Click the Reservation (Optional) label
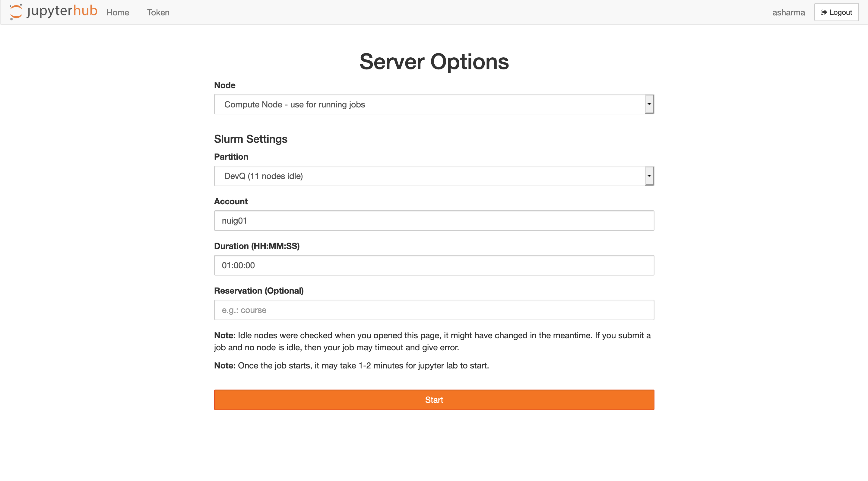The image size is (868, 481). click(259, 291)
